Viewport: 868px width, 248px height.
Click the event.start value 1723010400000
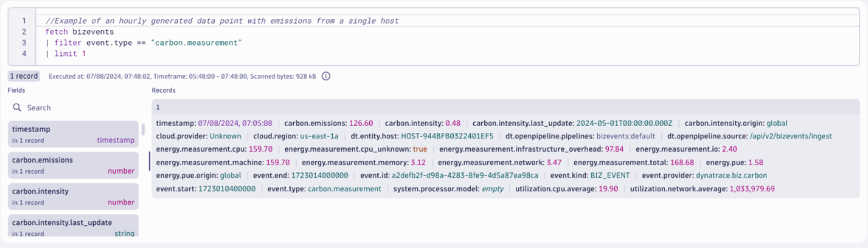coord(227,188)
